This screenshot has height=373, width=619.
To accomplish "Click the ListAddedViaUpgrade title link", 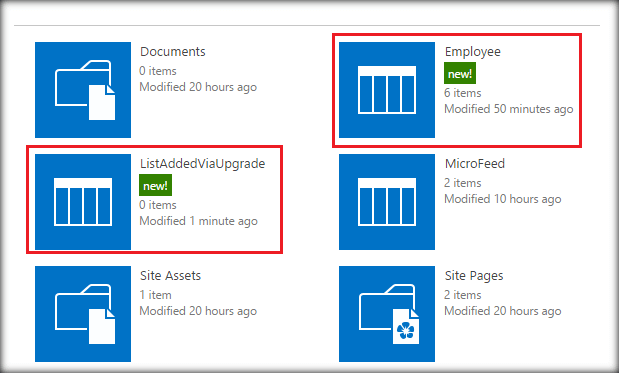I will tap(203, 164).
